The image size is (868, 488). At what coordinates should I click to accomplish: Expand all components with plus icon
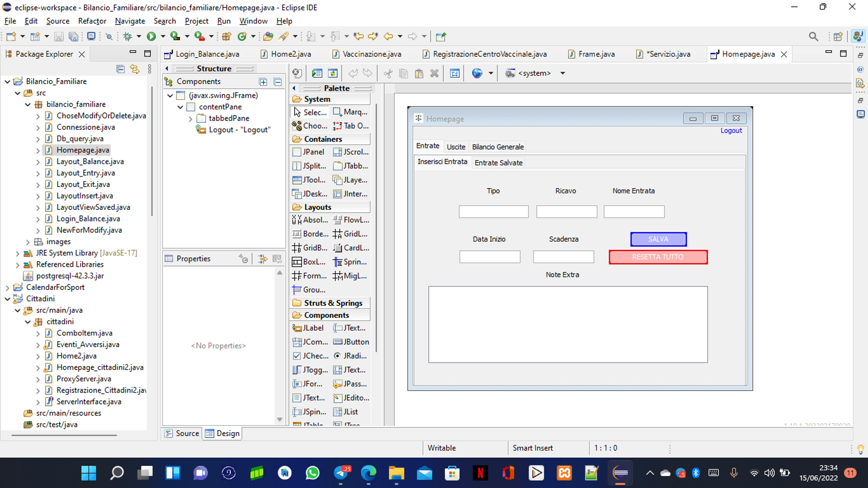click(x=263, y=82)
